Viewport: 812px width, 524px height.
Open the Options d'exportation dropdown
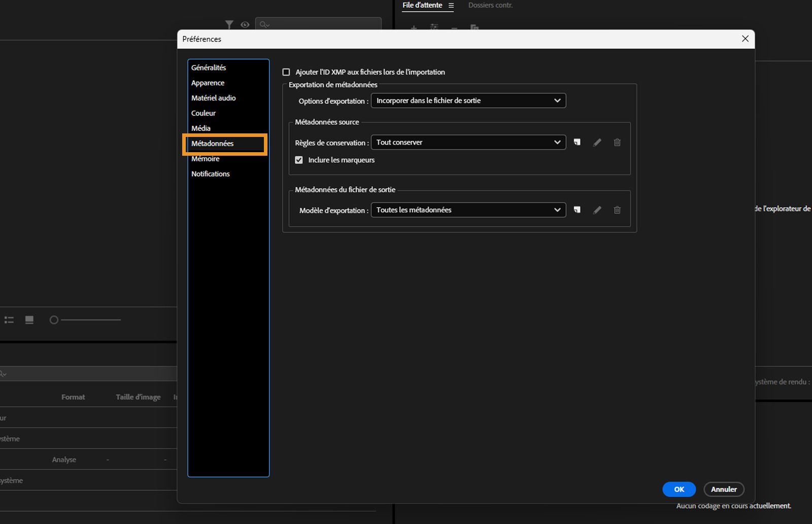[x=468, y=100]
